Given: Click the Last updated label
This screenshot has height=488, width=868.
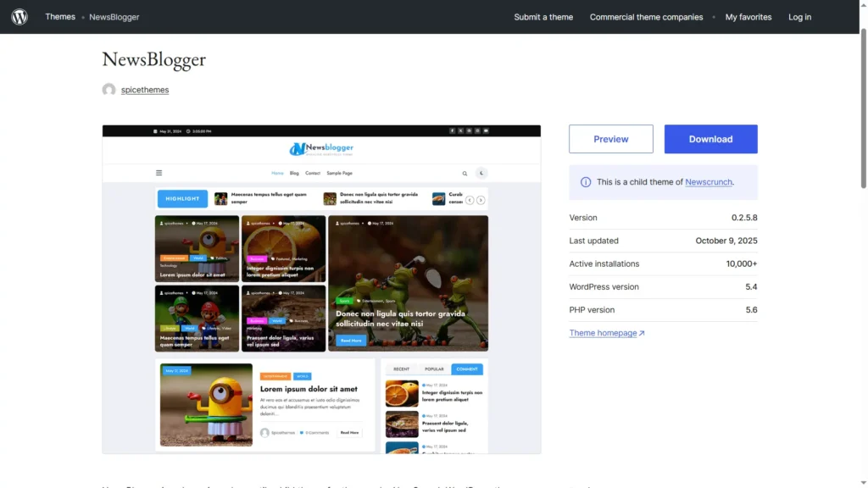Looking at the screenshot, I should [x=593, y=241].
